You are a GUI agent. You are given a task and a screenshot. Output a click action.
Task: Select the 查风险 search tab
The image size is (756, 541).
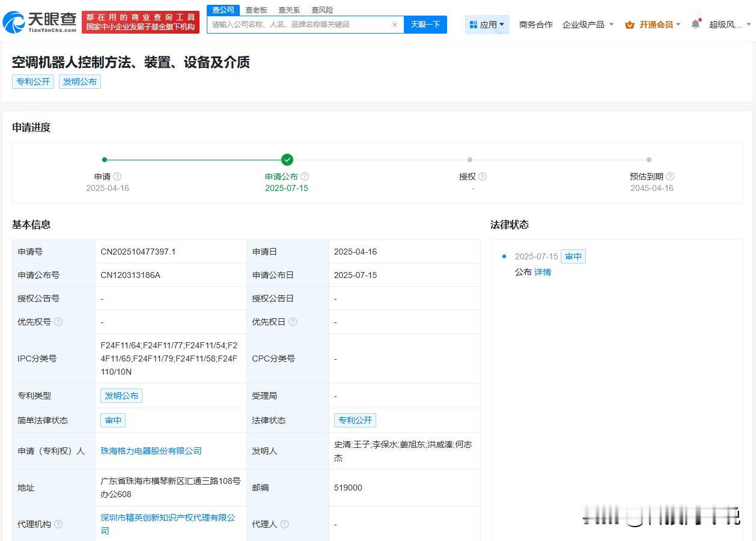point(322,10)
